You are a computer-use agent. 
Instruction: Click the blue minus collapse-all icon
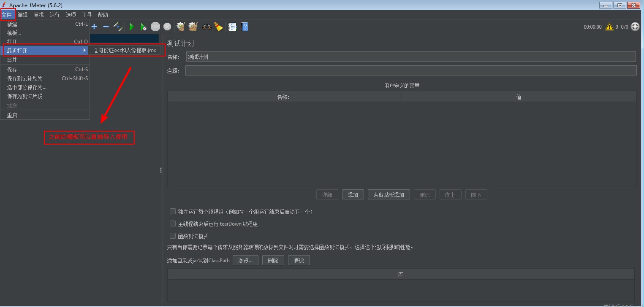[106, 27]
